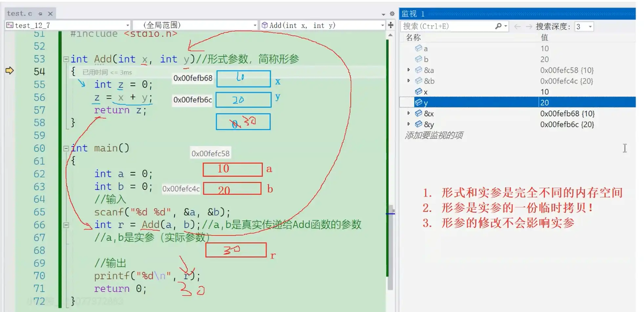644x312 pixels.
Task: Click value 0x00fefb68 {10} of &x
Action: pos(567,114)
